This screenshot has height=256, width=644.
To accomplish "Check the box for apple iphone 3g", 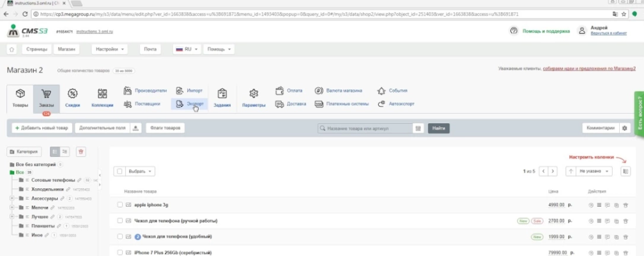I will [x=119, y=205].
